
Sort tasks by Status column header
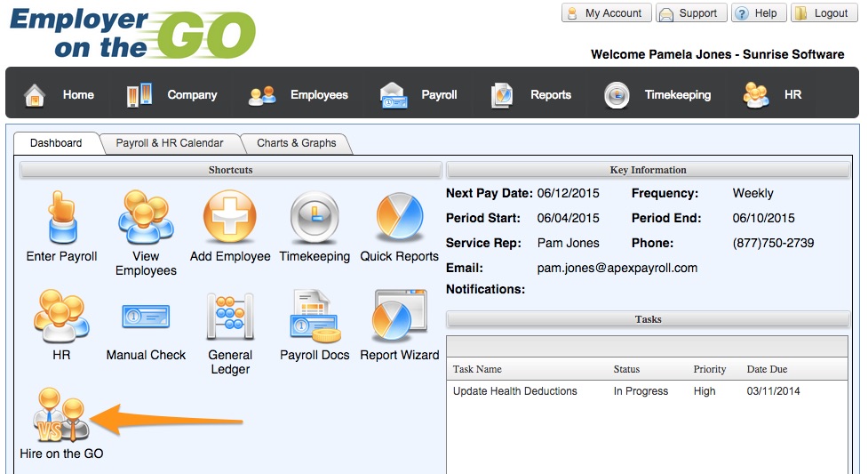click(626, 369)
